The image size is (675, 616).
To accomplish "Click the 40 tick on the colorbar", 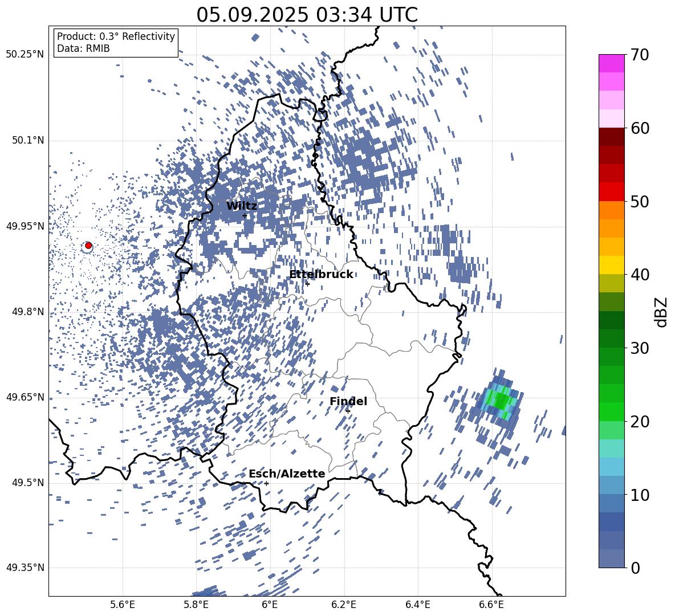I will tap(640, 275).
